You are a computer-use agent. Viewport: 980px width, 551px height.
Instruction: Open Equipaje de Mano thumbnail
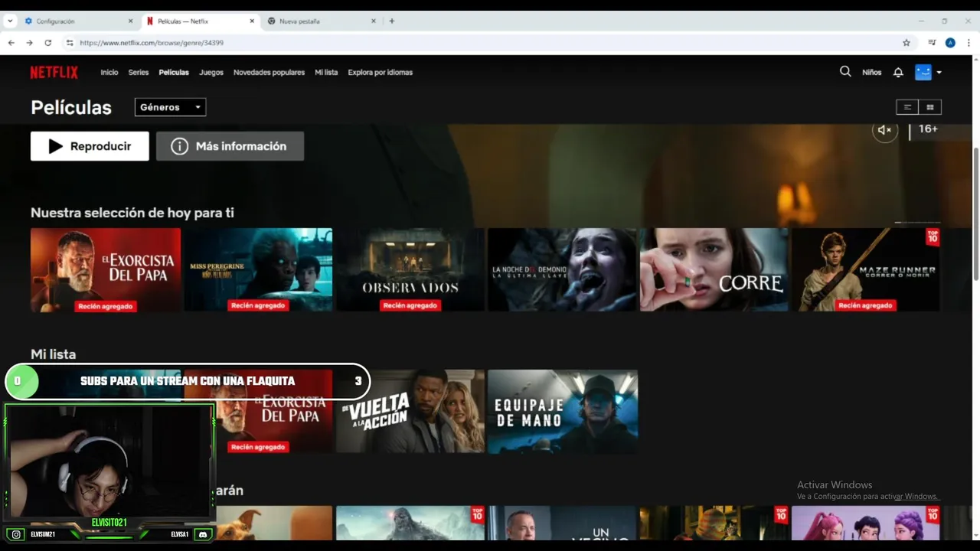pos(562,412)
